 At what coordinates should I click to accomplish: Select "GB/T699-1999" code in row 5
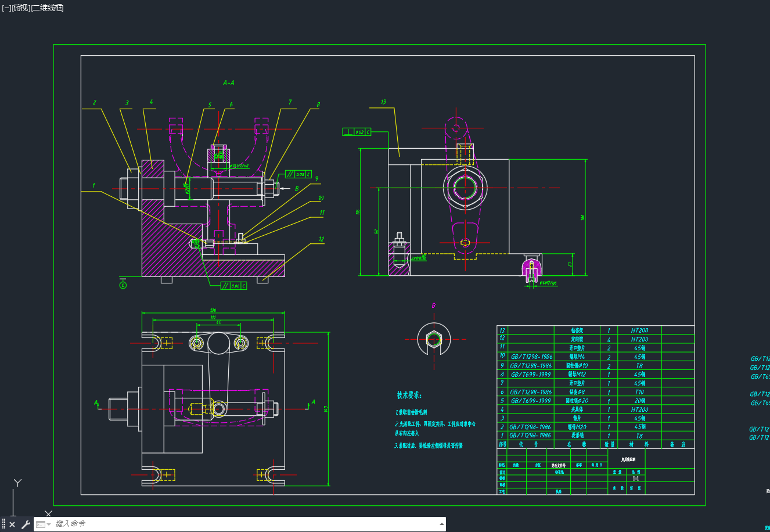tap(531, 401)
